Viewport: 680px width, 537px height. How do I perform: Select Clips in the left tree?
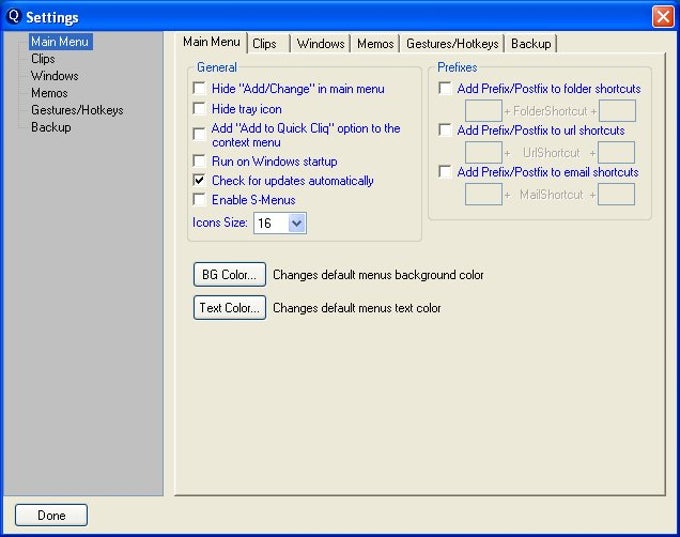43,59
